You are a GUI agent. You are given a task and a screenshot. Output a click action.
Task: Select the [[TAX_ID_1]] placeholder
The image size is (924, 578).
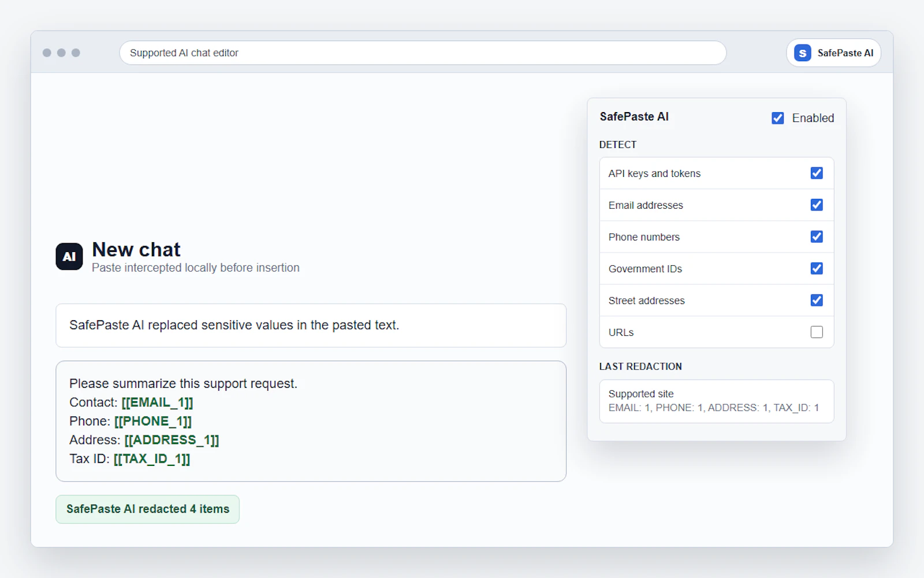tap(152, 459)
